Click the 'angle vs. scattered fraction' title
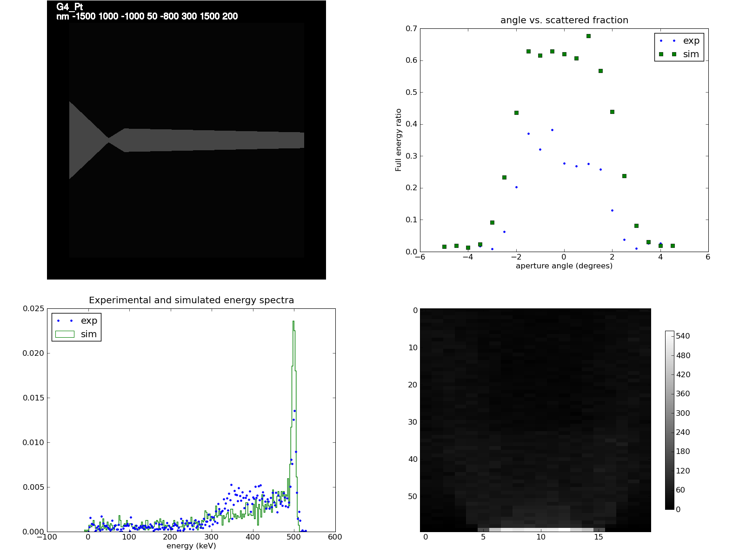This screenshot has width=746, height=560. 564,20
